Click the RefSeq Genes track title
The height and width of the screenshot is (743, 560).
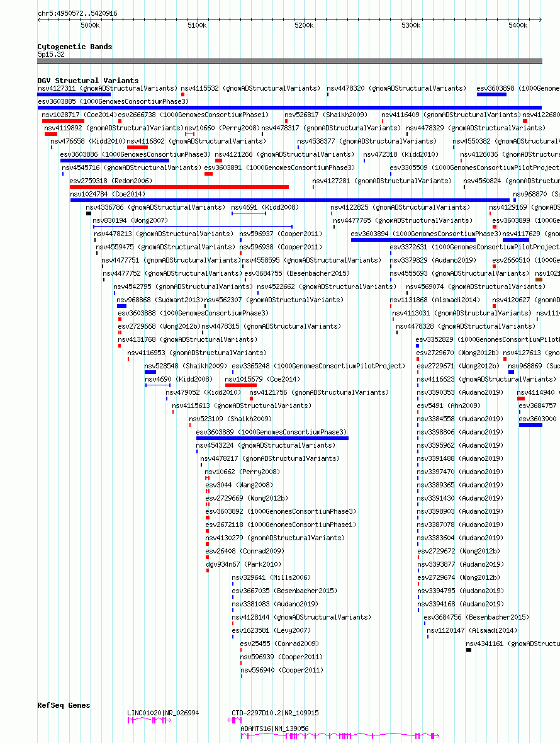click(x=64, y=705)
